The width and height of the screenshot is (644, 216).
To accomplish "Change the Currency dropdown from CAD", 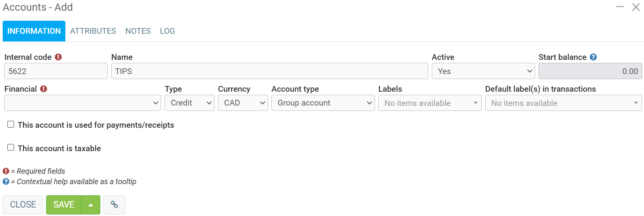I will (x=243, y=103).
